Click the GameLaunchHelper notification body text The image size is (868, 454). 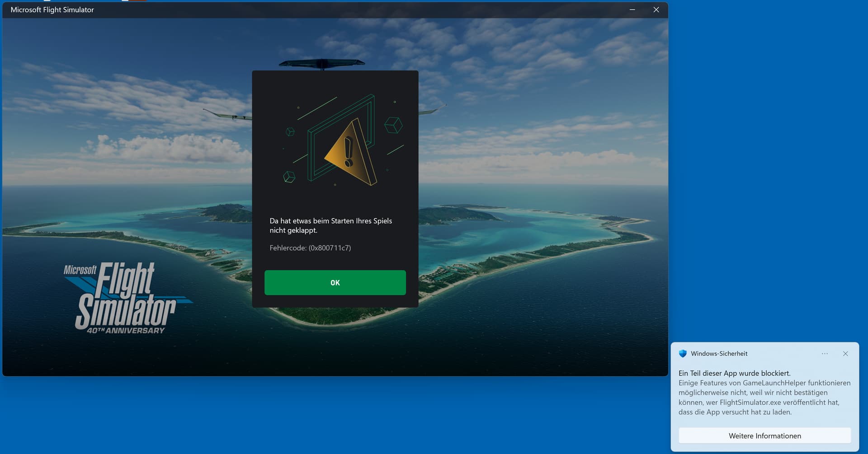click(764, 398)
